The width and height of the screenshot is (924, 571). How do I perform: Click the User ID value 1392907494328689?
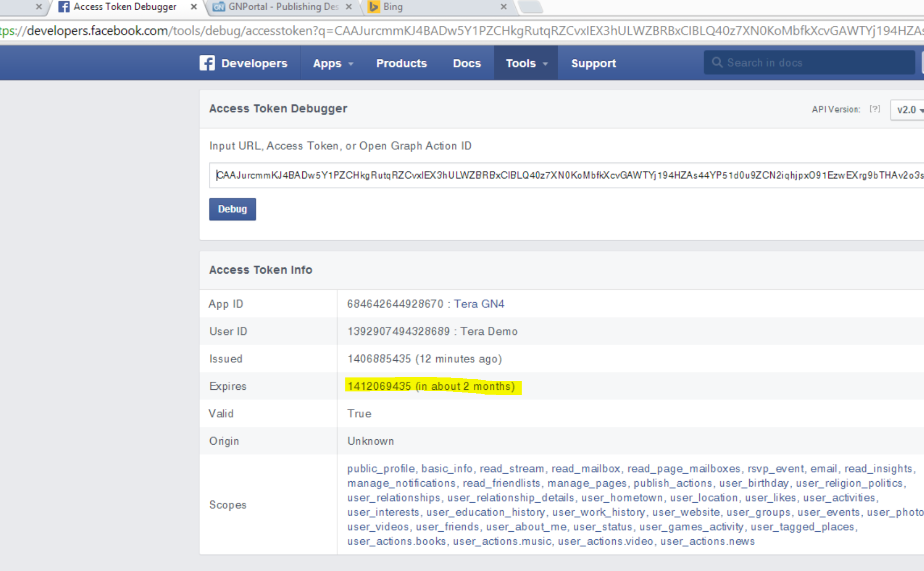(399, 331)
